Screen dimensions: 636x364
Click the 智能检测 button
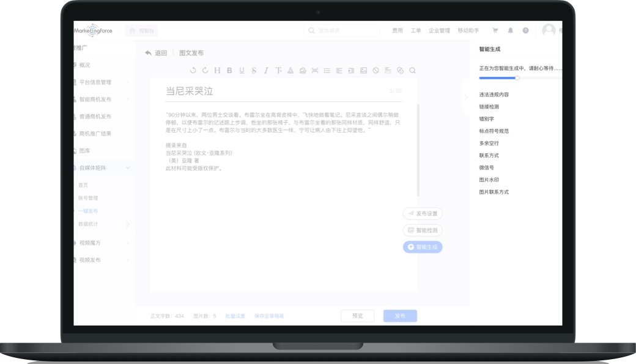coord(423,230)
